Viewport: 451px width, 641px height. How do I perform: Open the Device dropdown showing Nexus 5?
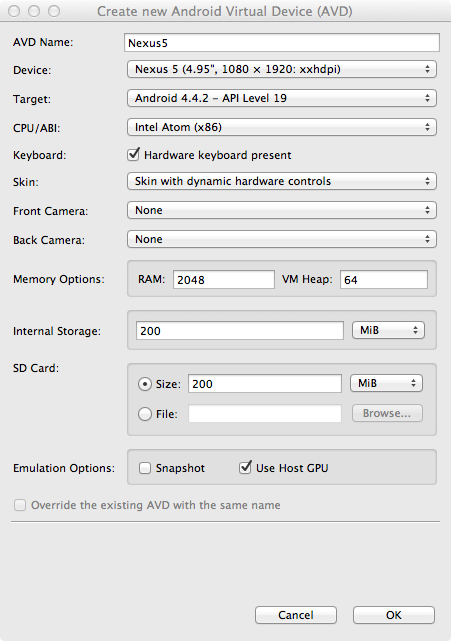(x=282, y=69)
